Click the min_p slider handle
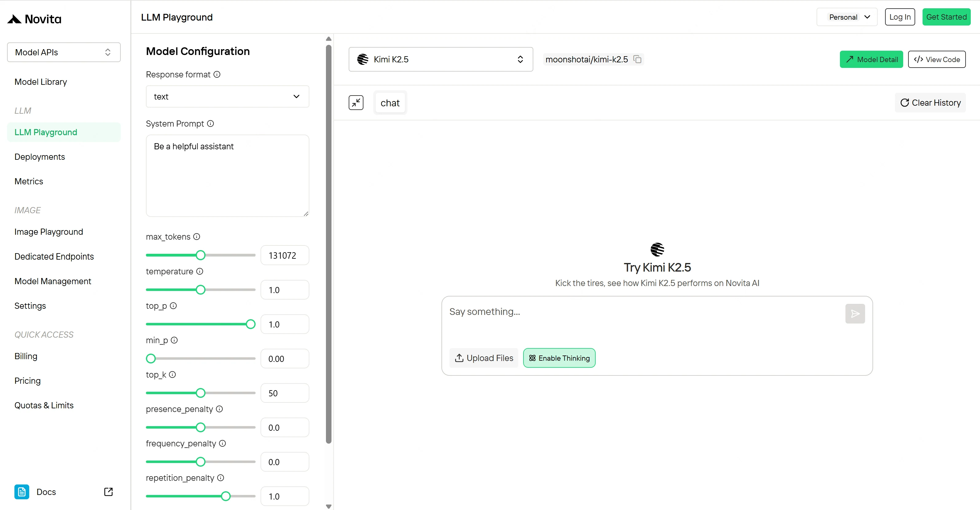Image resolution: width=980 pixels, height=510 pixels. tap(151, 359)
